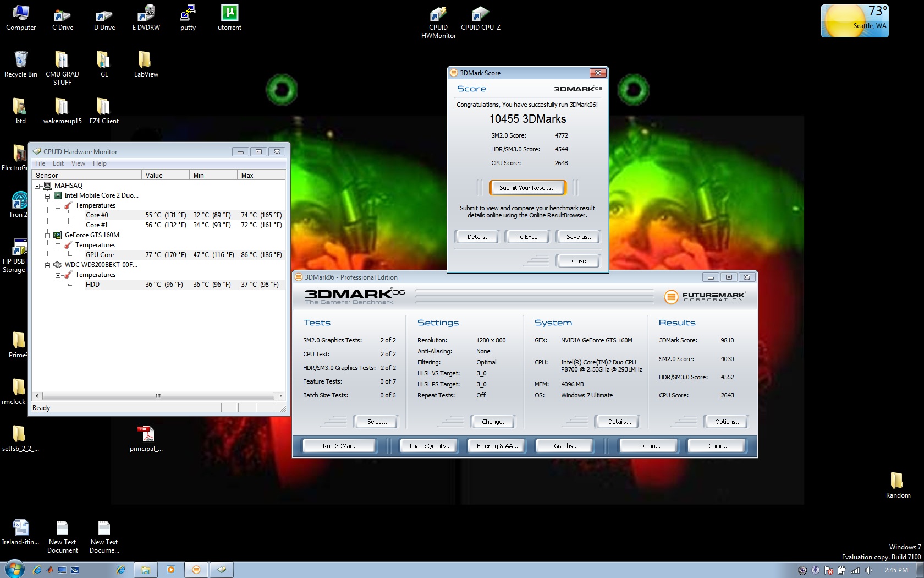Collapse Temperatures under WDC WD3200BEKT
Viewport: 924px width, 578px height.
pyautogui.click(x=58, y=275)
